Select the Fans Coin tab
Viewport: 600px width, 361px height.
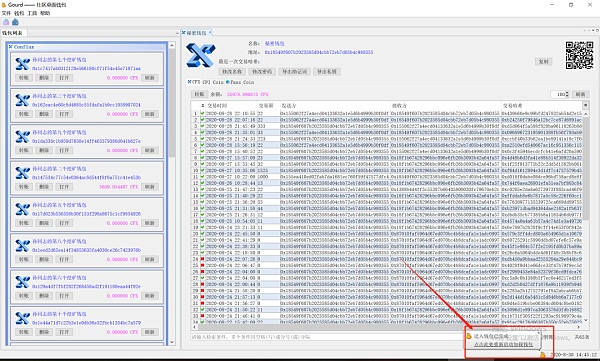point(240,82)
